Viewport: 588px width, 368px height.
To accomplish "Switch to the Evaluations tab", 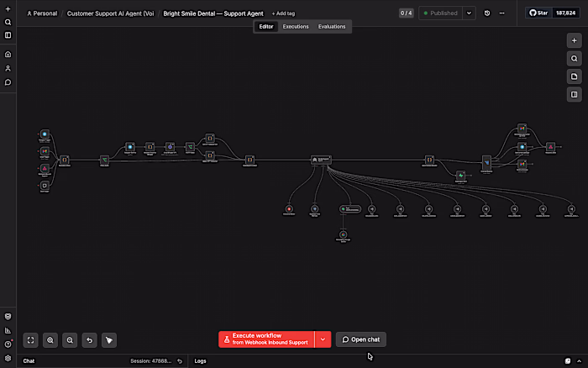I will (x=332, y=27).
